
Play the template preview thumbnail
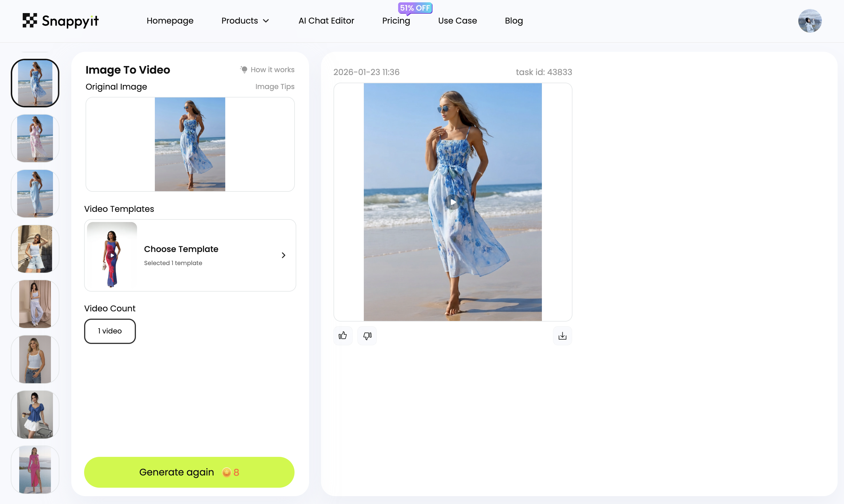[x=112, y=255]
